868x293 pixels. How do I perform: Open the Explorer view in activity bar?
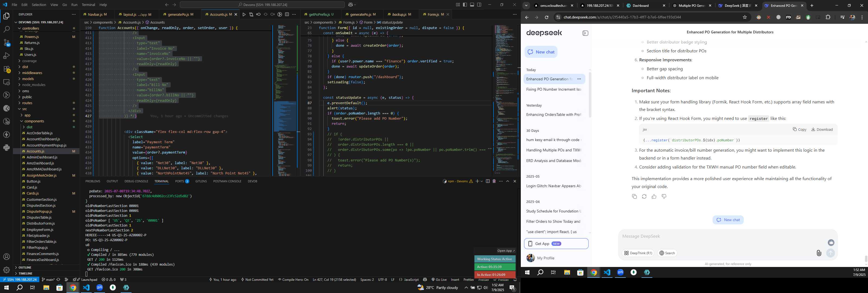coord(7,16)
